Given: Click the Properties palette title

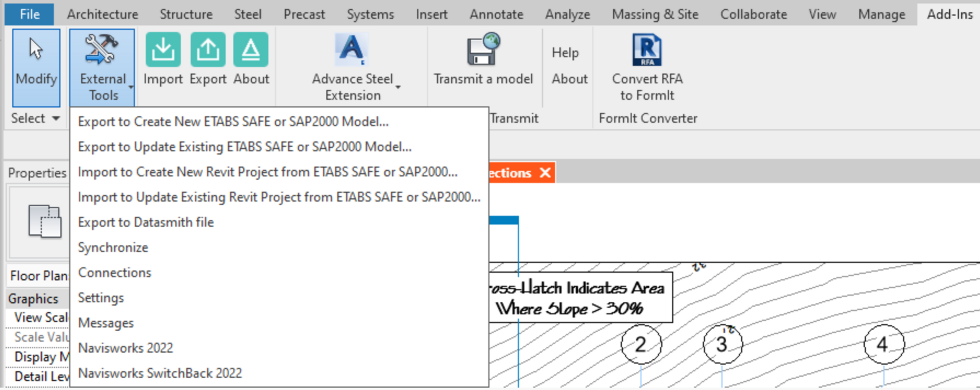Looking at the screenshot, I should pyautogui.click(x=37, y=172).
